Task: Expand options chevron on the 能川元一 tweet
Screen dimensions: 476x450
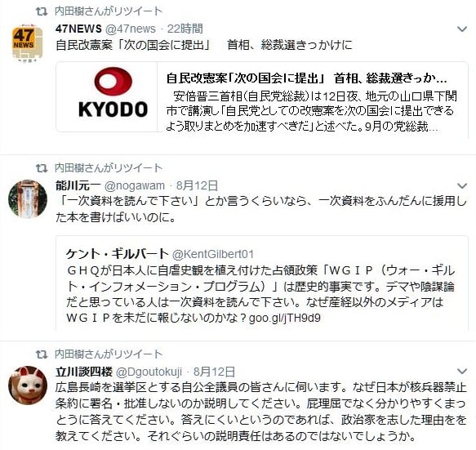Action: 462,185
